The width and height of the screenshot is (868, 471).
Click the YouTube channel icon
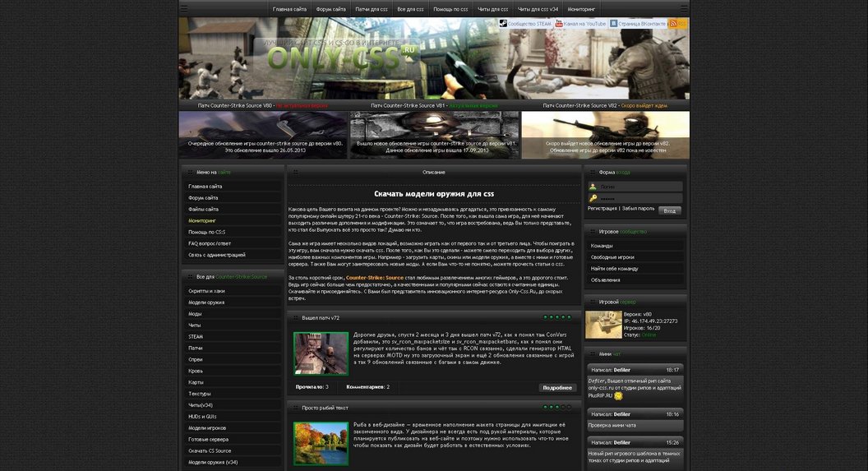point(559,23)
